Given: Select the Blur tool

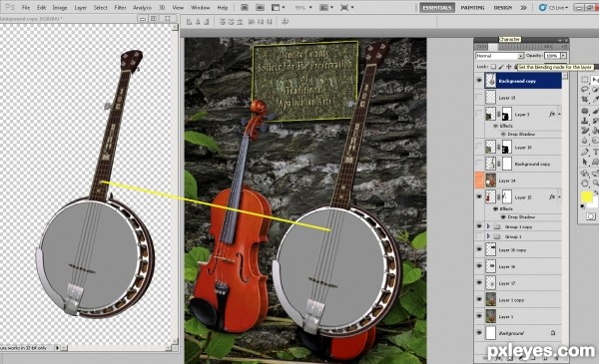Looking at the screenshot, I should click(585, 141).
